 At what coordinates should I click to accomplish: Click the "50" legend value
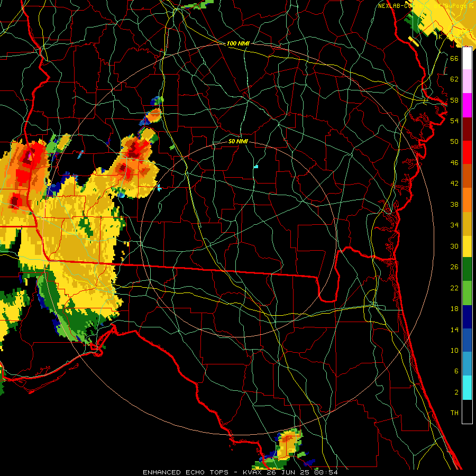coord(454,141)
